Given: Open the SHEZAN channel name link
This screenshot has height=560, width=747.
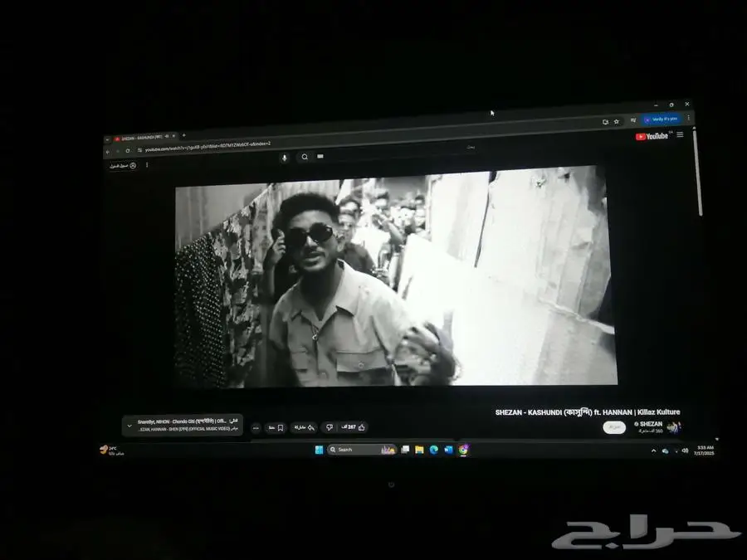Looking at the screenshot, I should pyautogui.click(x=651, y=424).
